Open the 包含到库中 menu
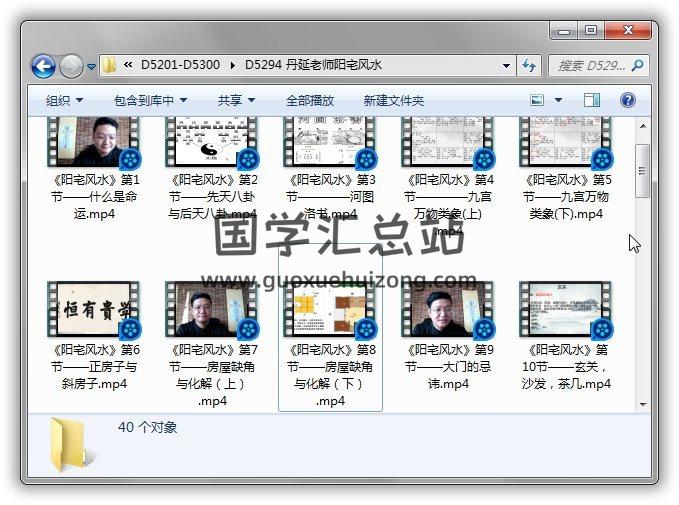The height and width of the screenshot is (505, 679). pyautogui.click(x=150, y=100)
